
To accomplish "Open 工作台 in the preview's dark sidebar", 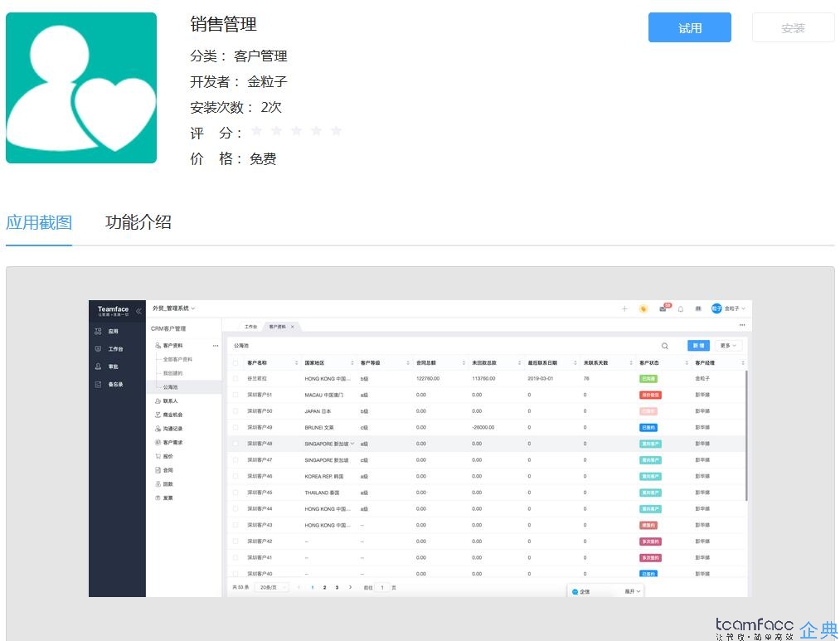I will 110,349.
